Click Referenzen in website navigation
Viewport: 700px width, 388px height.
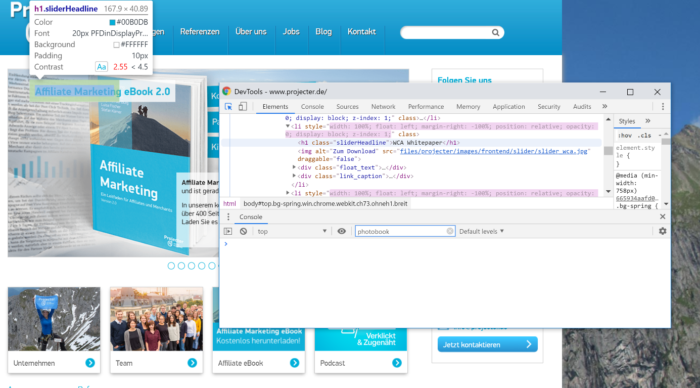point(200,32)
